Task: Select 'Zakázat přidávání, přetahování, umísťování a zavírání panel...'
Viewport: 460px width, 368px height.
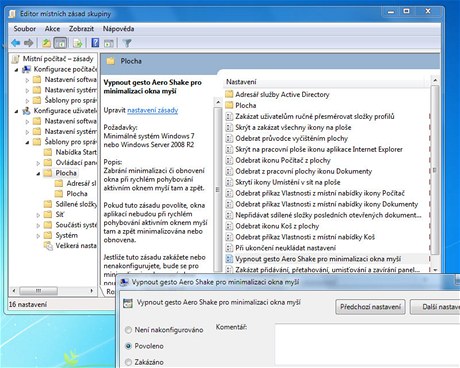Action: pyautogui.click(x=327, y=270)
